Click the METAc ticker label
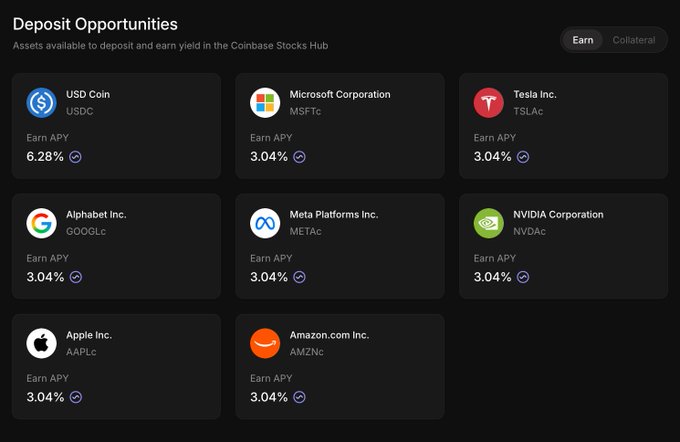This screenshot has width=680, height=442. [306, 231]
